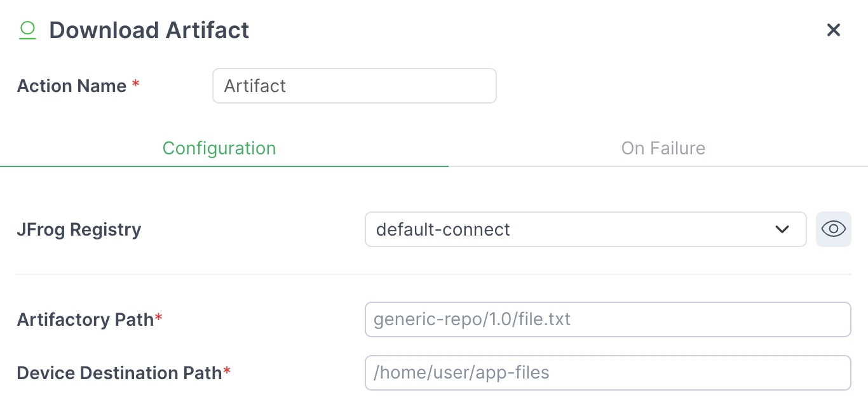Click the red asterisk after Artifactory Path
The image size is (868, 409).
159,318
